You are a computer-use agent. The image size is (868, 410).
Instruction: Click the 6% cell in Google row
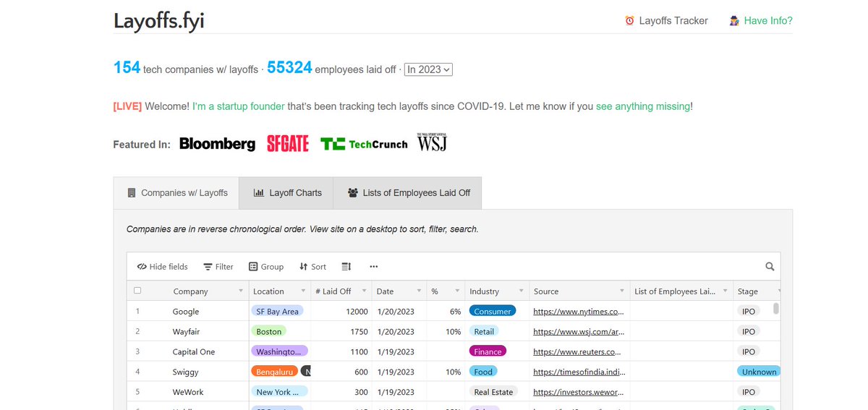click(x=446, y=312)
